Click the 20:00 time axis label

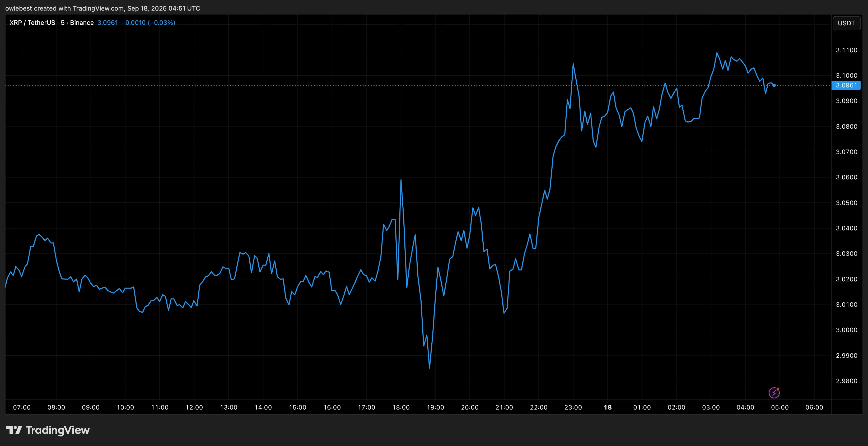470,407
